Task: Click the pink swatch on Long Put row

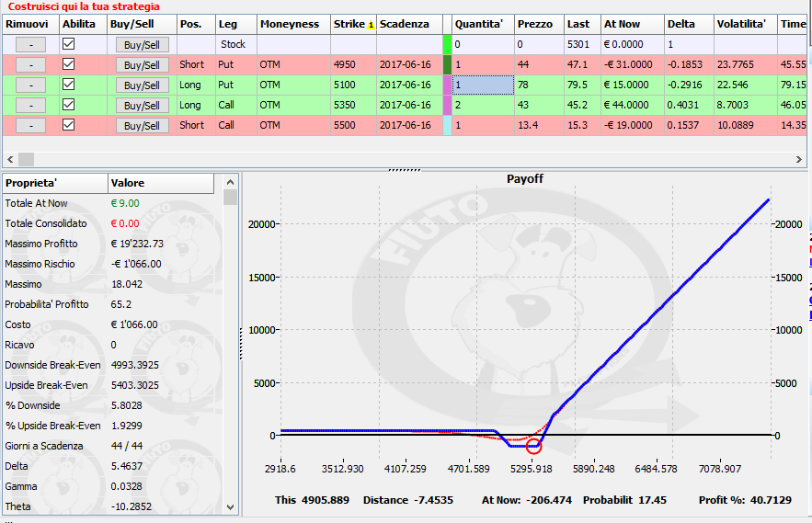Action: click(448, 85)
